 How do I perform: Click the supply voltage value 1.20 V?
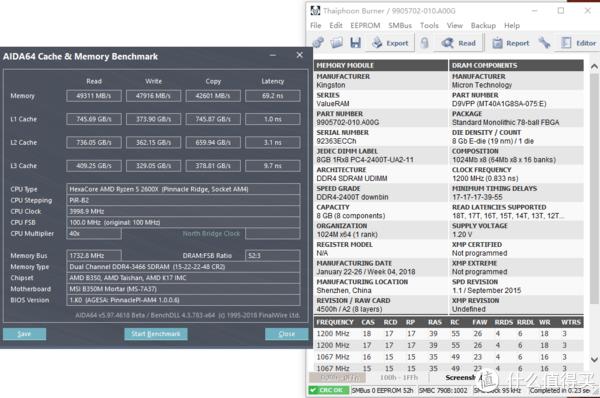[x=462, y=235]
